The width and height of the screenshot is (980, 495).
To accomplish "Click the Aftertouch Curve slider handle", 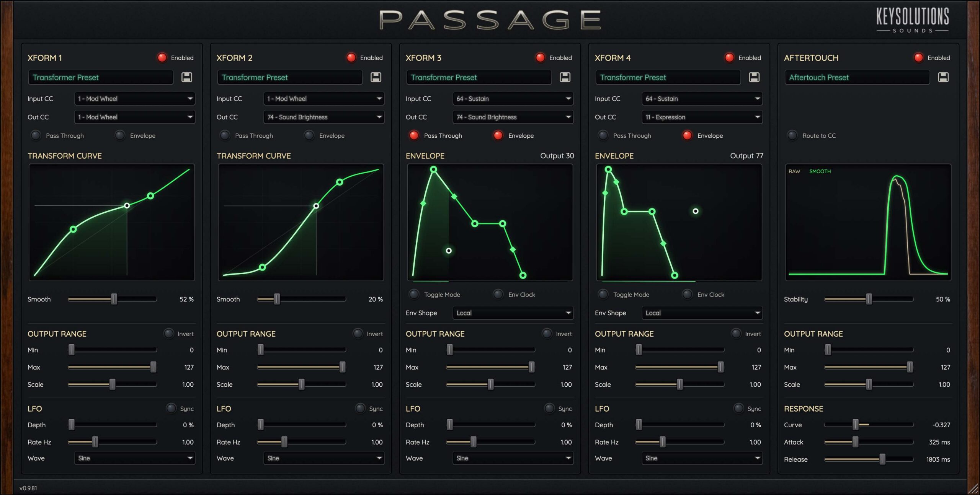I will (856, 425).
